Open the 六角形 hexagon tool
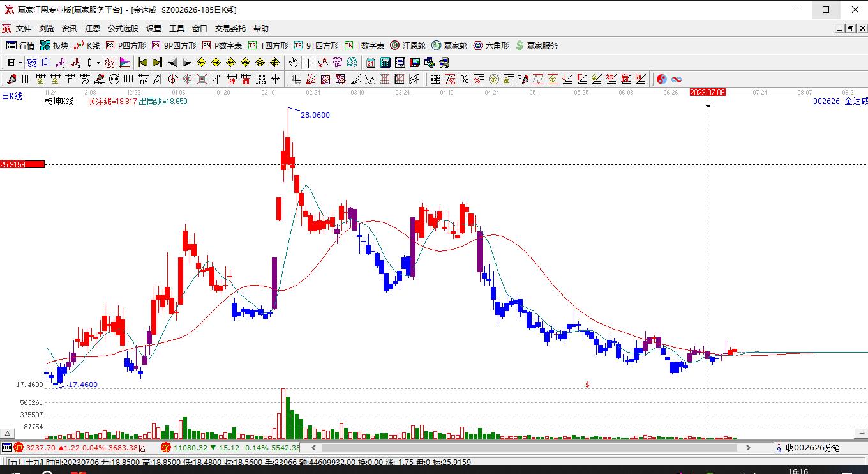Image resolution: width=868 pixels, height=474 pixels. (491, 45)
